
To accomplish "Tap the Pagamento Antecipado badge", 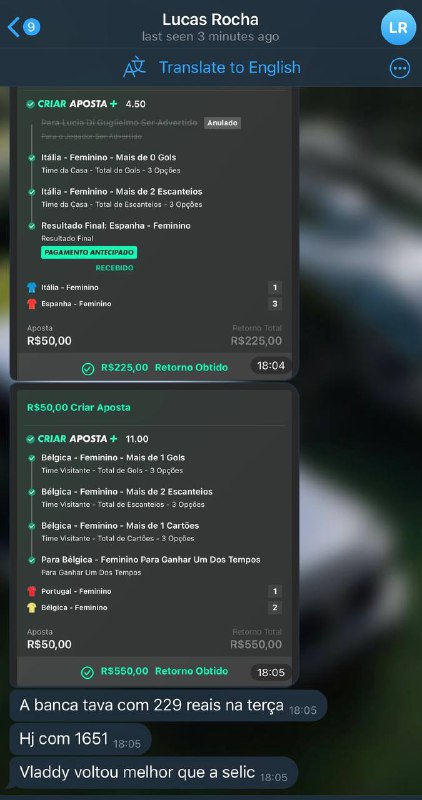I will point(89,253).
